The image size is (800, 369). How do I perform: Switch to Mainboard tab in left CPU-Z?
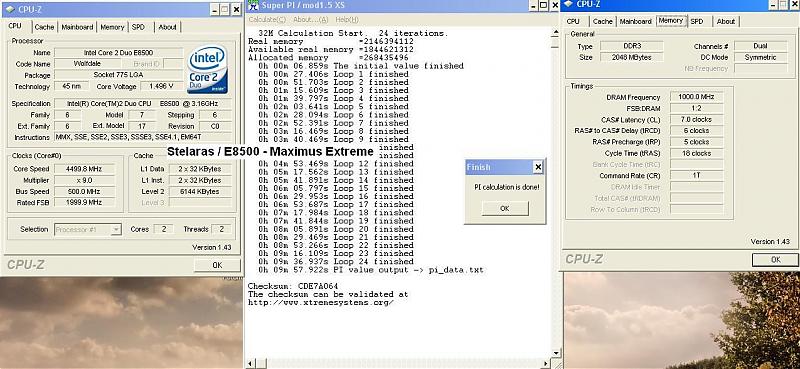(77, 27)
